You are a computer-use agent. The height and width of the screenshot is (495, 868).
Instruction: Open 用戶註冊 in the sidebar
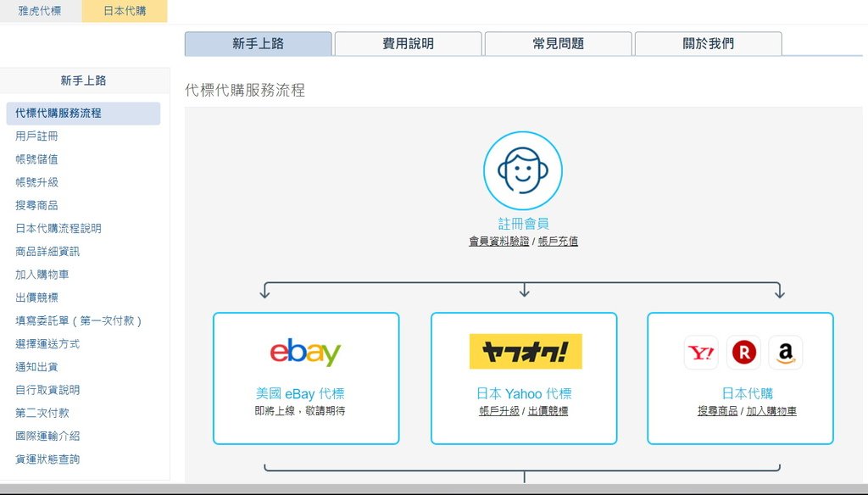36,136
